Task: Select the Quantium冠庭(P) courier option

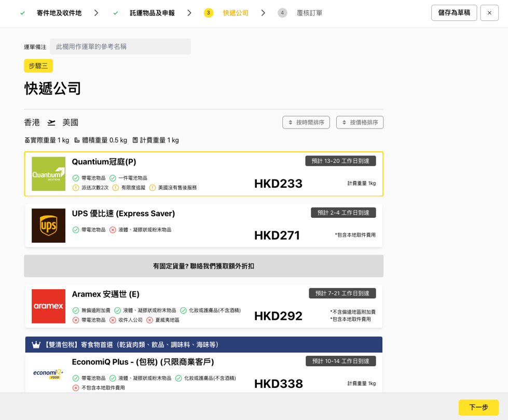Action: pyautogui.click(x=203, y=174)
